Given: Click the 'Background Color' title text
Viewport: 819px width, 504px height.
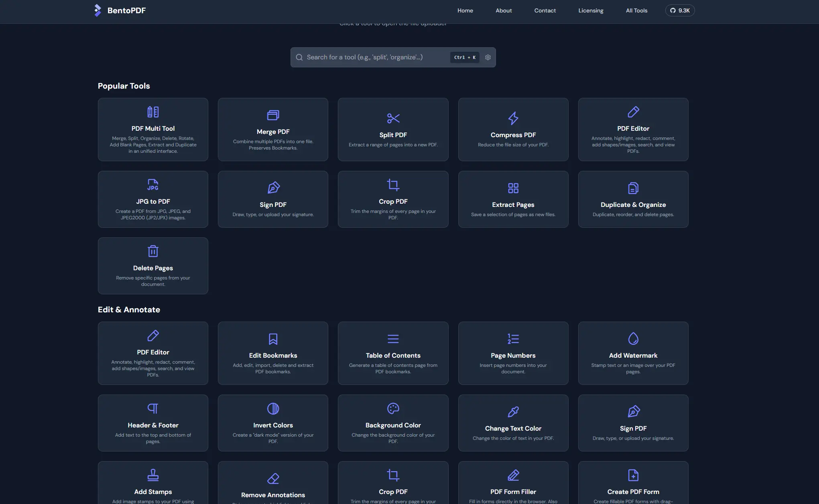Looking at the screenshot, I should pyautogui.click(x=393, y=425).
